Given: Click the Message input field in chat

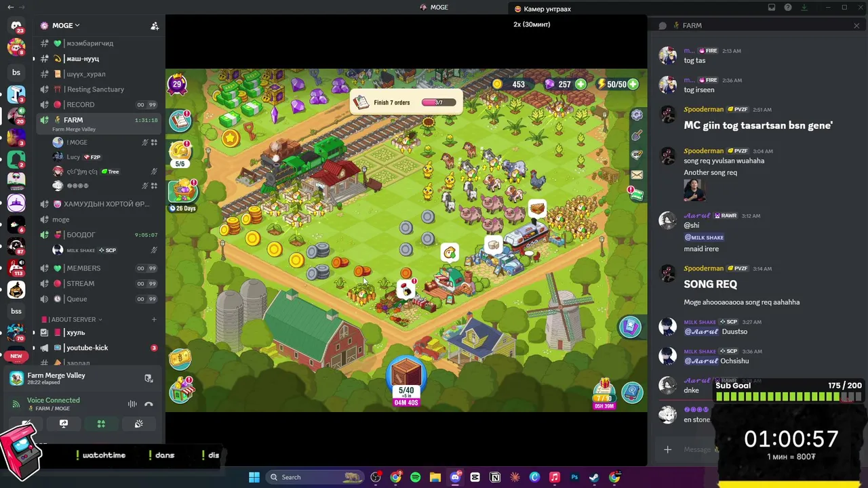Looking at the screenshot, I should [697, 449].
